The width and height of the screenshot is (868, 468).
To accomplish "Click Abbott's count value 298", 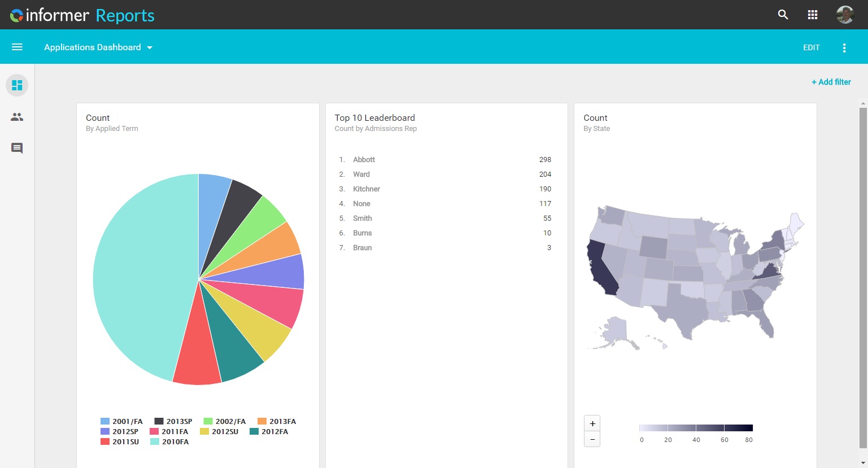I will 545,160.
